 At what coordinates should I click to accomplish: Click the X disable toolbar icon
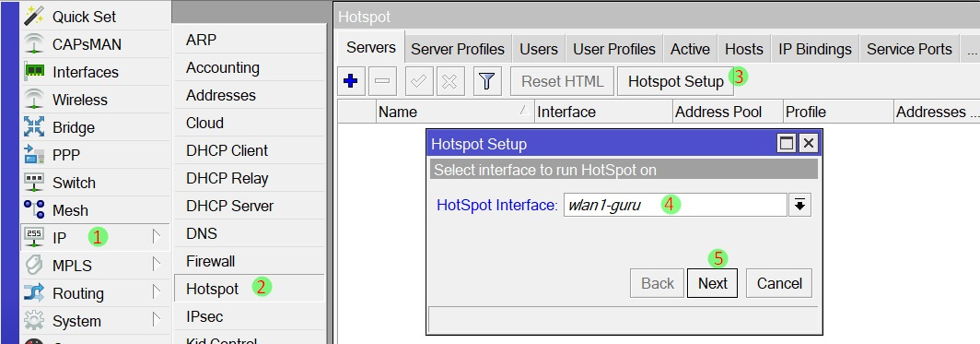pyautogui.click(x=450, y=81)
